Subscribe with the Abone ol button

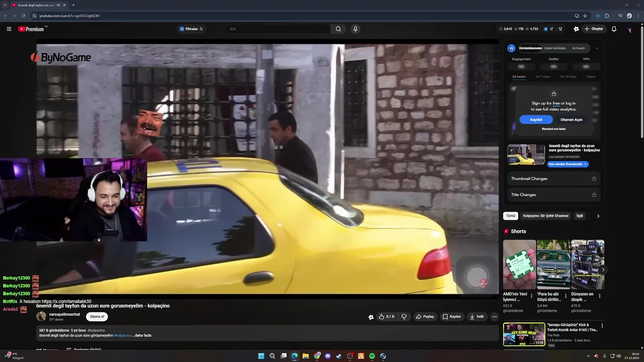(x=97, y=317)
